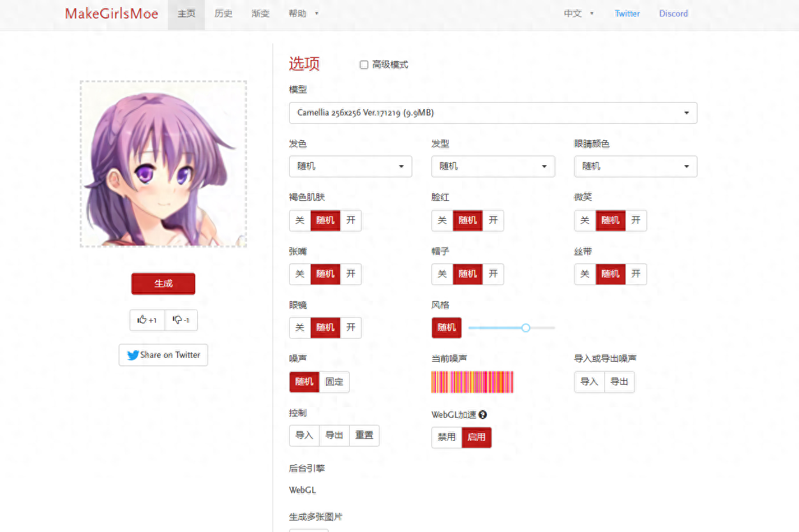This screenshot has height=532, width=799.
Task: Set 张嘴 to 开
Action: click(351, 274)
